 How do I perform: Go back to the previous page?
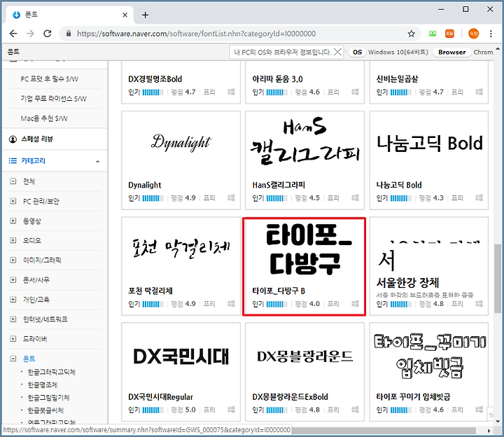[13, 34]
